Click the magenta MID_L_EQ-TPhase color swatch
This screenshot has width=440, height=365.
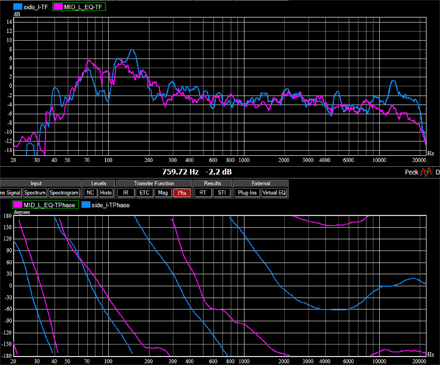tap(18, 205)
